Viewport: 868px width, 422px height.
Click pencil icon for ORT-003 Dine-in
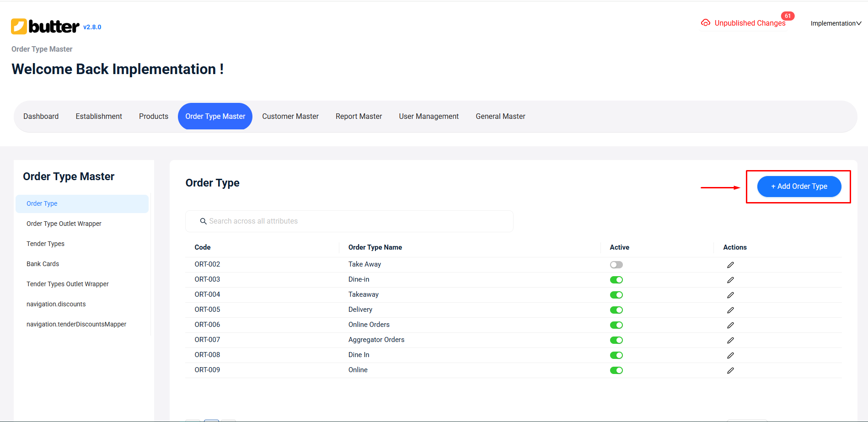(x=730, y=280)
